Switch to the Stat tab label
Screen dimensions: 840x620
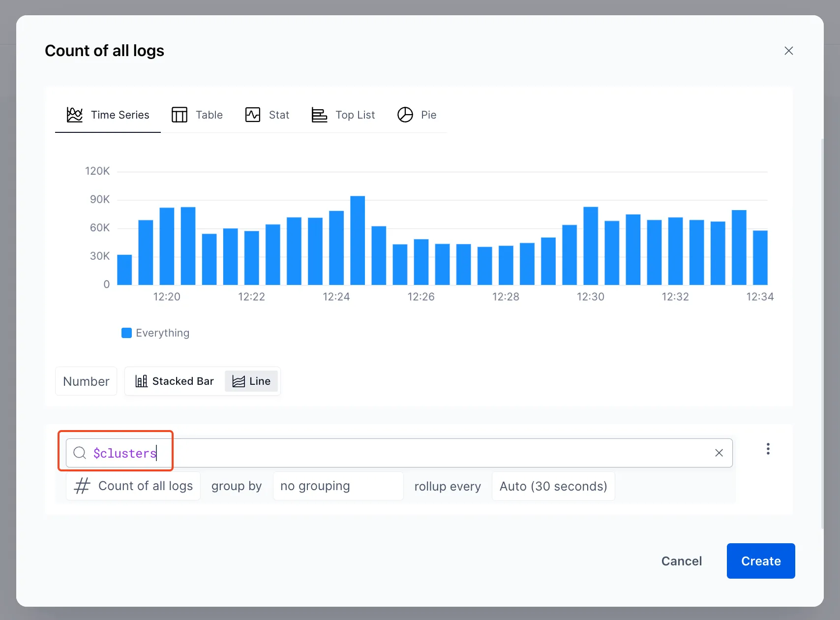[x=279, y=115]
